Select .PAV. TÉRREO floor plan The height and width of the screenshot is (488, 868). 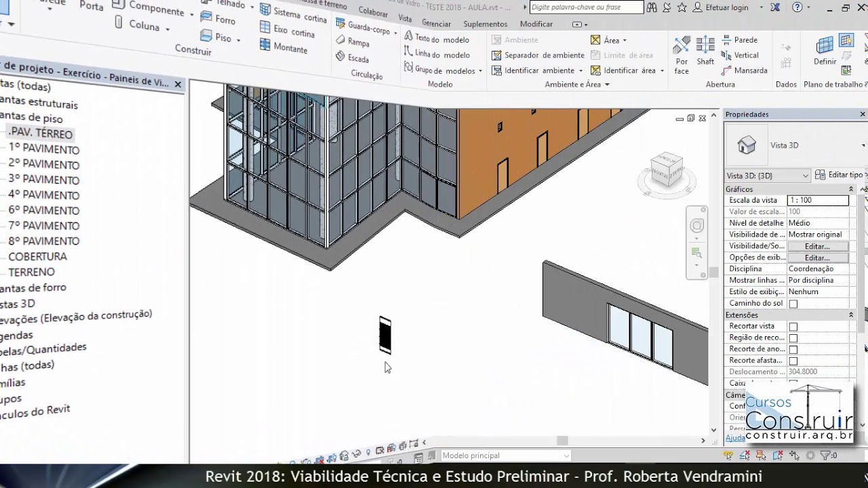click(41, 133)
